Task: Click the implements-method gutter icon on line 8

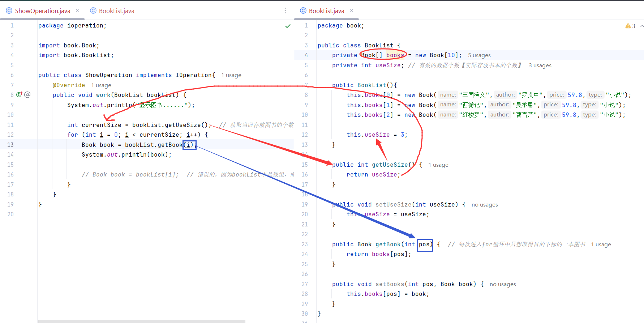Action: coord(19,95)
